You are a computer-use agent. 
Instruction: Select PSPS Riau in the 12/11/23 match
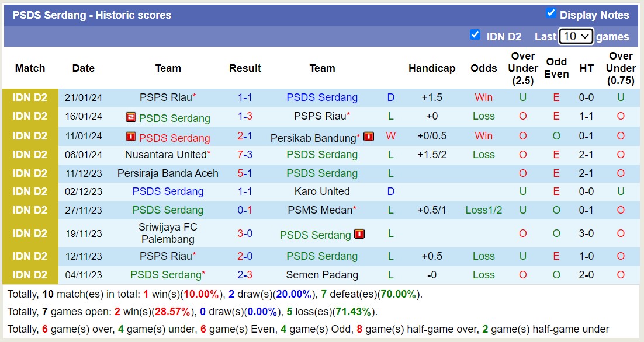[x=166, y=256]
